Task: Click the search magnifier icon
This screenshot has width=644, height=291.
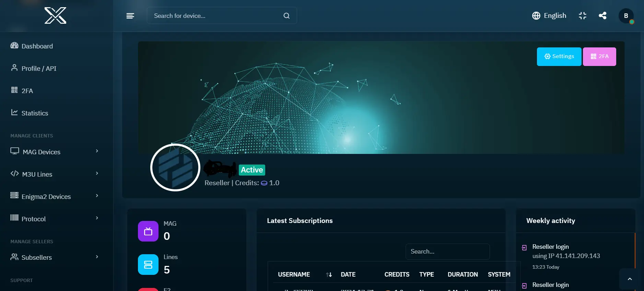Action: coord(286,16)
